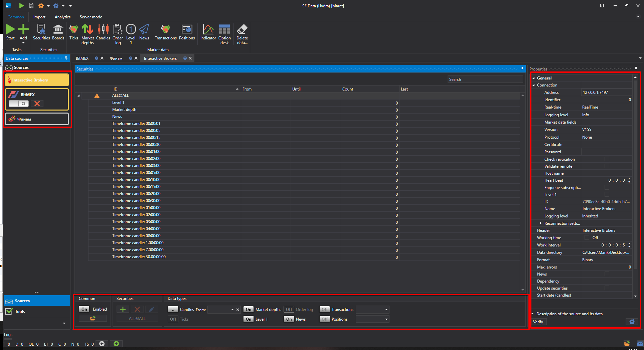Open the News ribbon icon
Viewport: 644px width, 350px height.
coord(144,29)
